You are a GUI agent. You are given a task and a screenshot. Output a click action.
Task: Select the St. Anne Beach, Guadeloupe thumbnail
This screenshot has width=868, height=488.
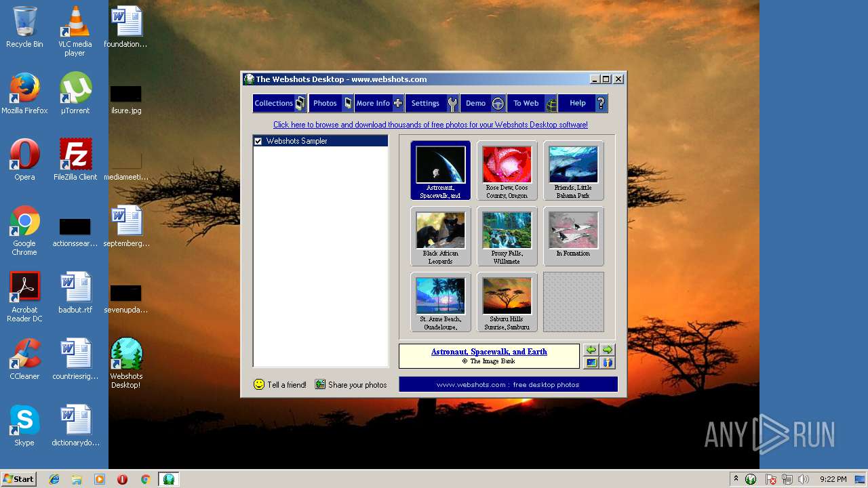(440, 302)
